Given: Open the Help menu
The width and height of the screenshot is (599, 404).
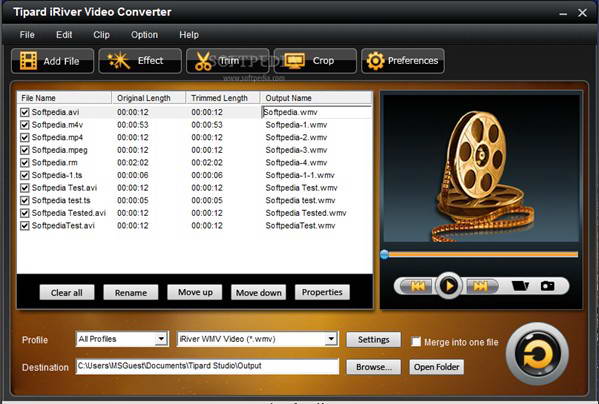Looking at the screenshot, I should pyautogui.click(x=189, y=35).
